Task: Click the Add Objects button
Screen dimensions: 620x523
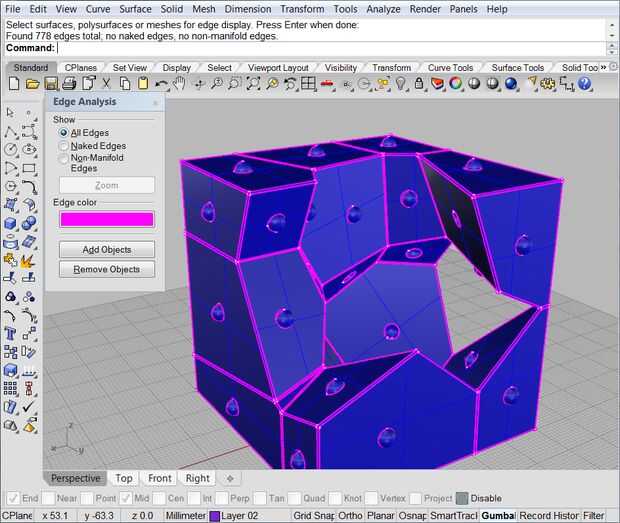Action: coord(106,249)
